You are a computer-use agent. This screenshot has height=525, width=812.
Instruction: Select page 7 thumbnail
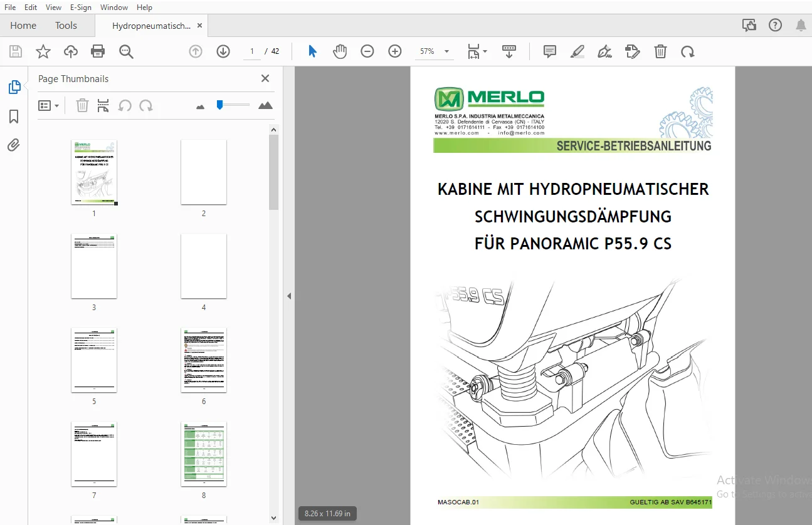pos(94,454)
